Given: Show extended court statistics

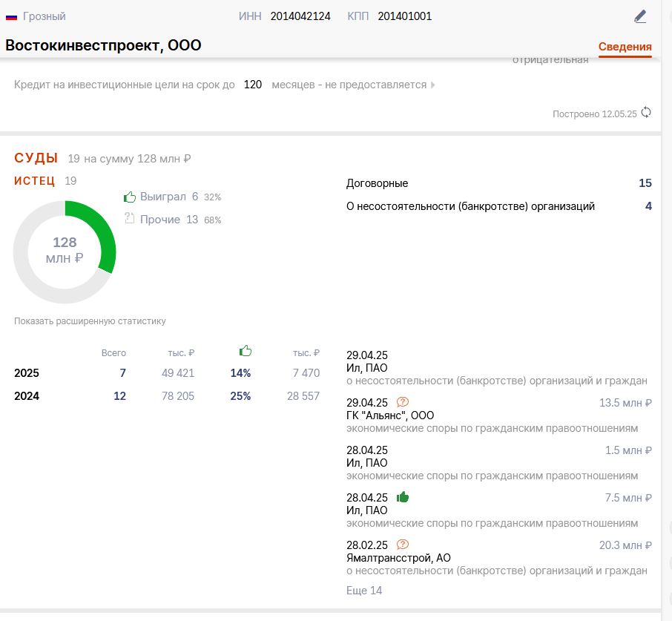Looking at the screenshot, I should (90, 321).
